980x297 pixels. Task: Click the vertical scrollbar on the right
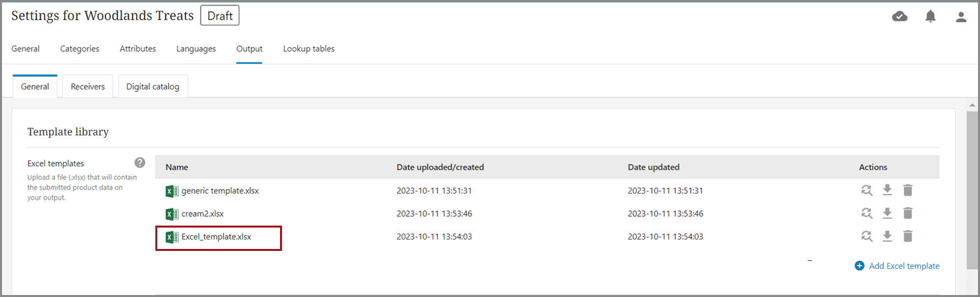tap(973, 187)
